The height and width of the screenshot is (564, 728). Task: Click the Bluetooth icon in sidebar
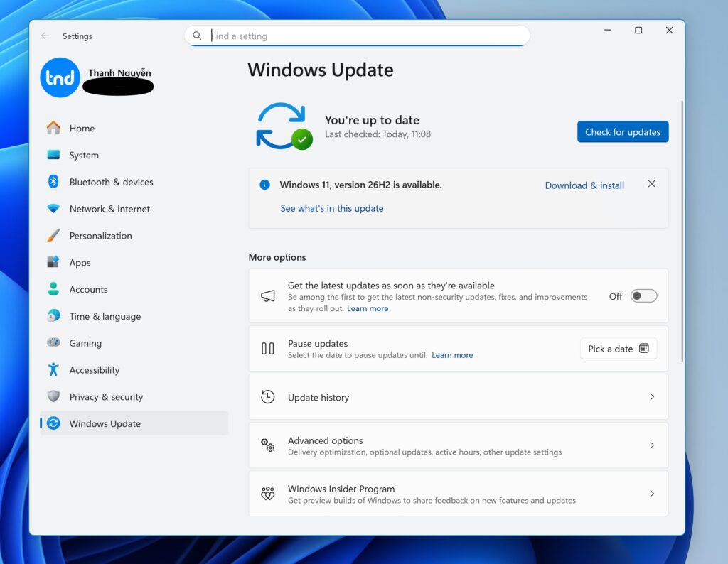point(53,181)
